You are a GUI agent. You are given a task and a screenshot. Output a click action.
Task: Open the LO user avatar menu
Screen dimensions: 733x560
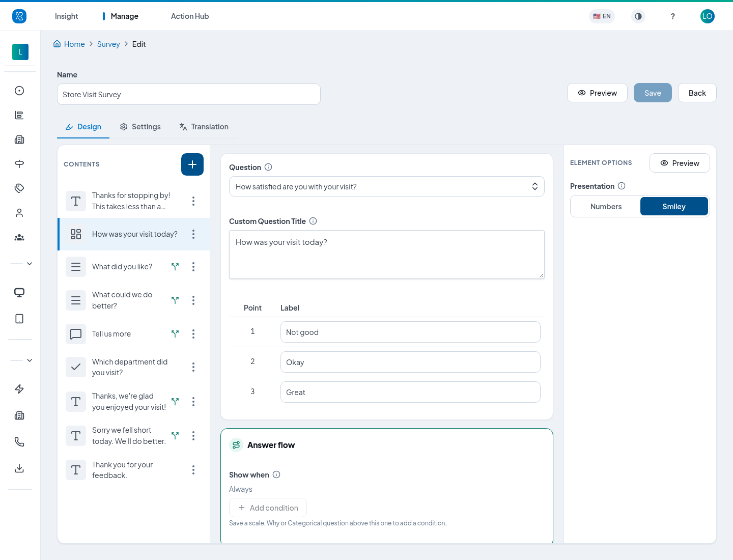tap(708, 16)
